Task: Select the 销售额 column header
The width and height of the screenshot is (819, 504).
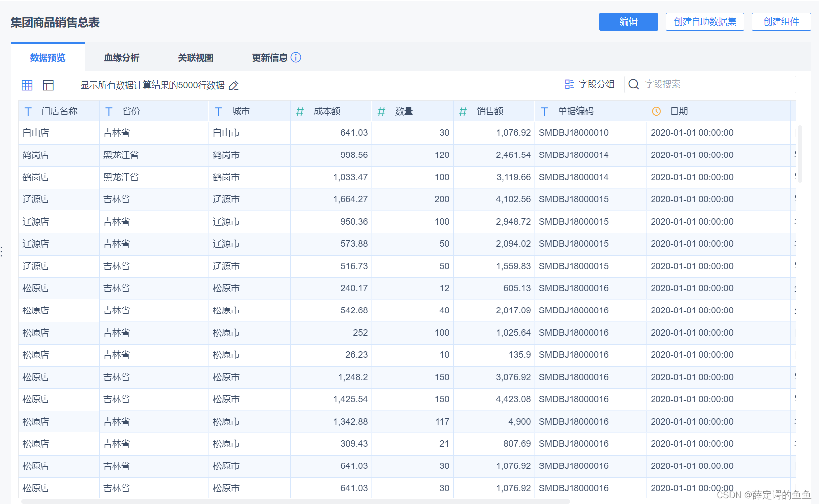Action: (494, 111)
